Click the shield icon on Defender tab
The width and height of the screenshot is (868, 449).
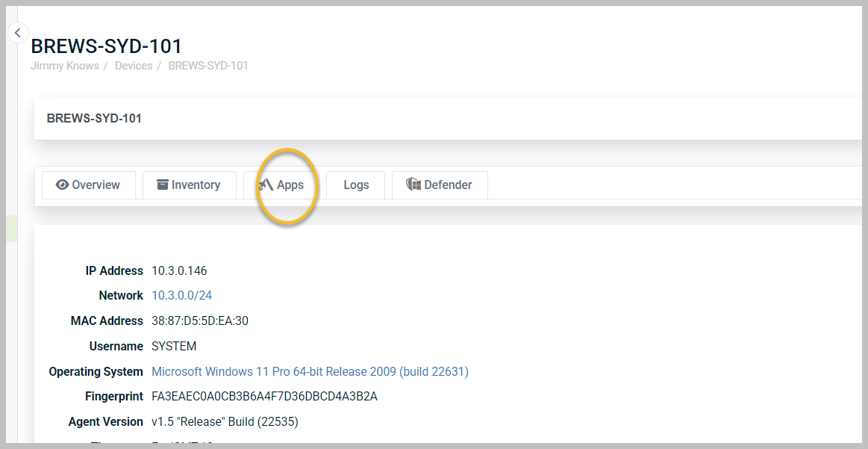click(413, 185)
